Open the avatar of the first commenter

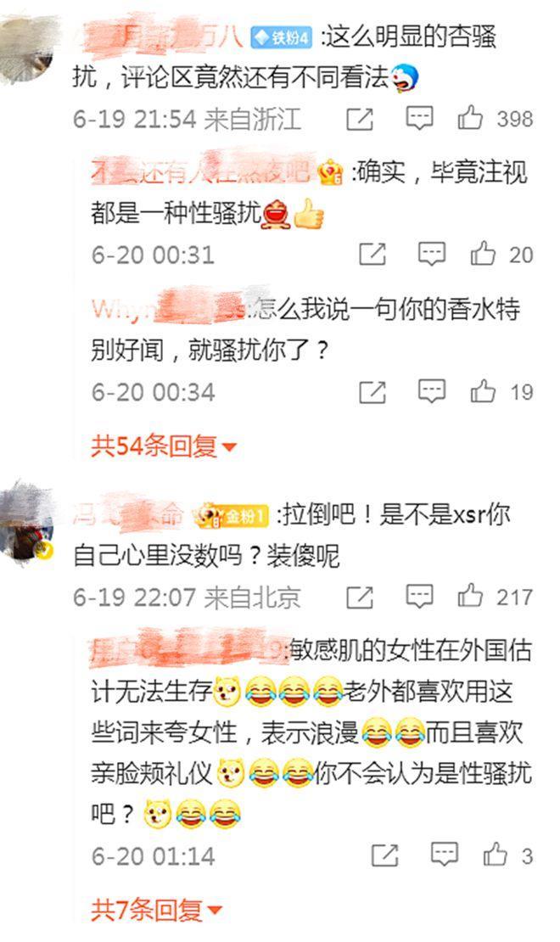27,51
